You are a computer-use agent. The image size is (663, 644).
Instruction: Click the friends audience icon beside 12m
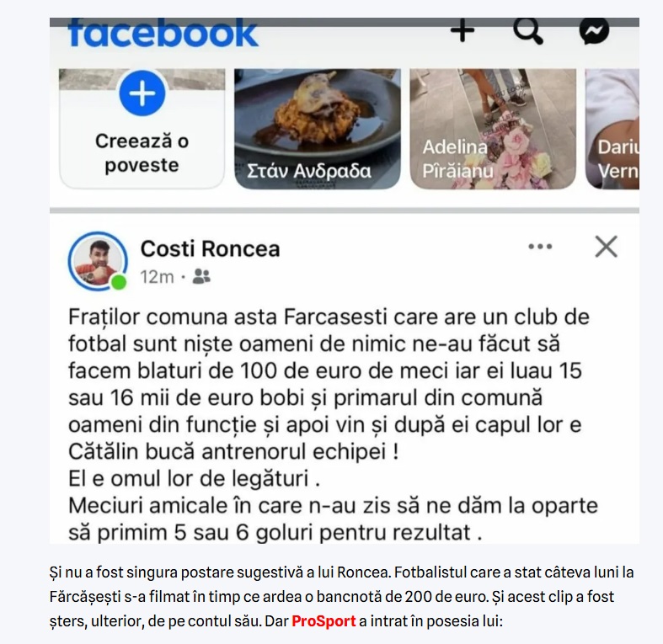tap(201, 276)
